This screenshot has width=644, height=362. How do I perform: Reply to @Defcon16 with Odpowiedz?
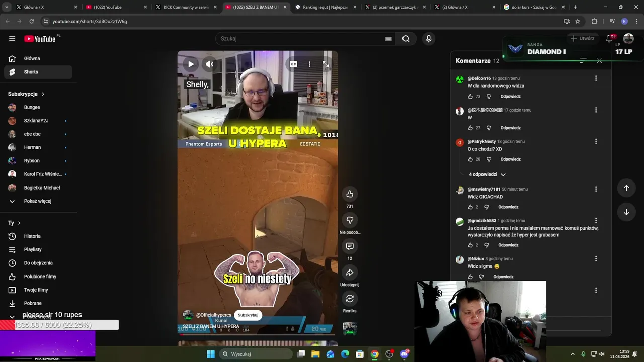(x=510, y=97)
